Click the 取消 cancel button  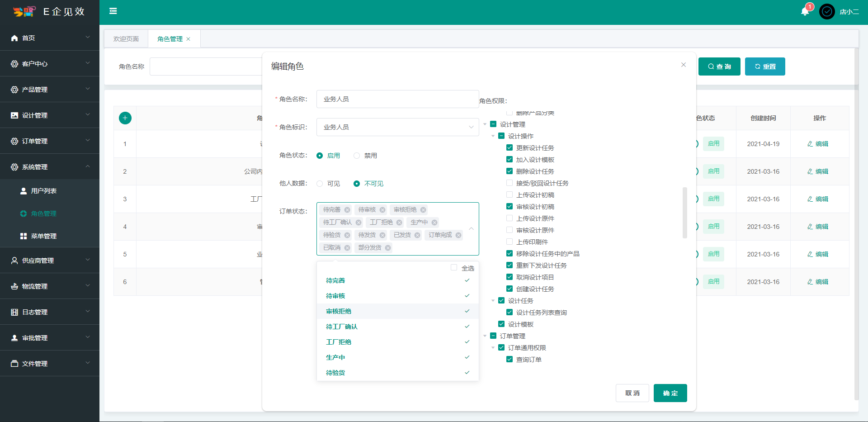tap(632, 393)
